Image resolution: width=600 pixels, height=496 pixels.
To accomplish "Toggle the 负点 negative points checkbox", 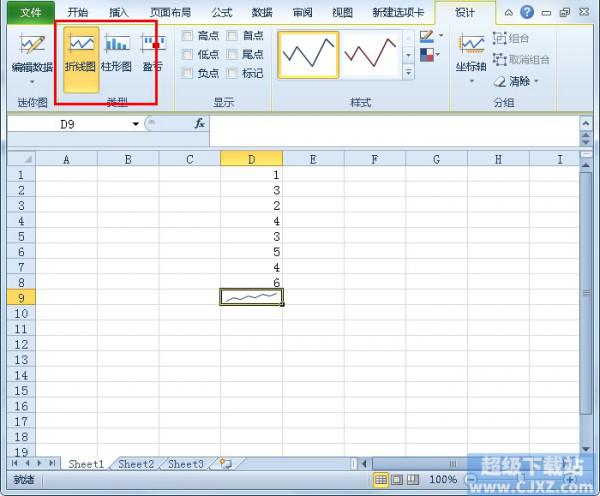I will pyautogui.click(x=188, y=73).
